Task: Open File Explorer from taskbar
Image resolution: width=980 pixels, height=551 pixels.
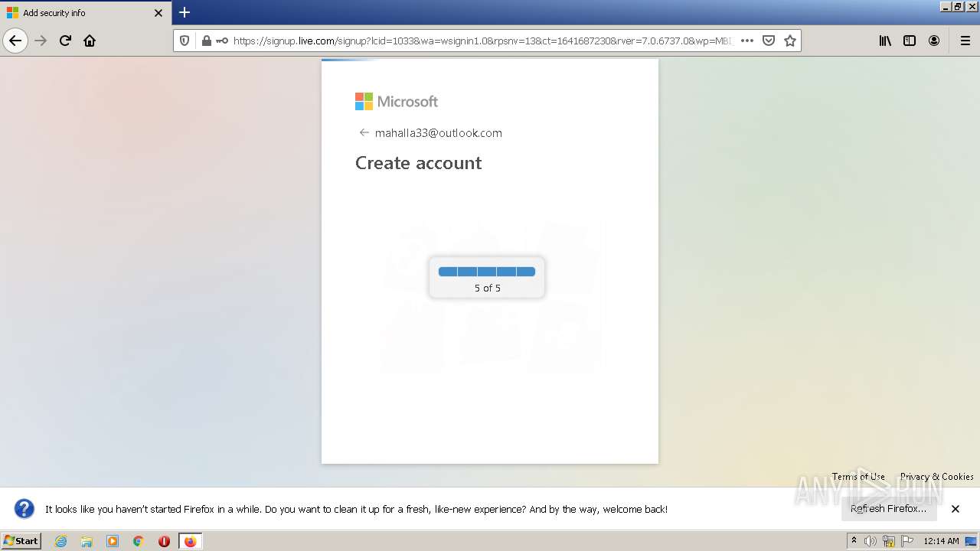Action: coord(87,540)
